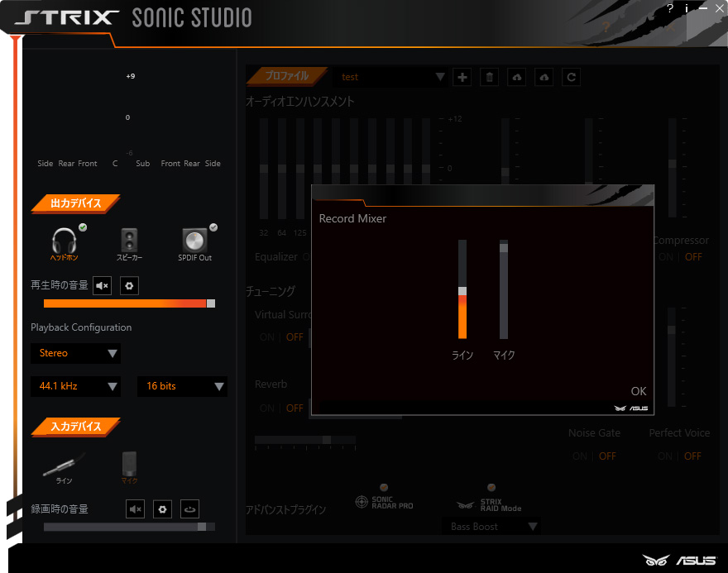Toggle the headphone device checkmark badge
Image resolution: width=728 pixels, height=573 pixels.
[83, 227]
